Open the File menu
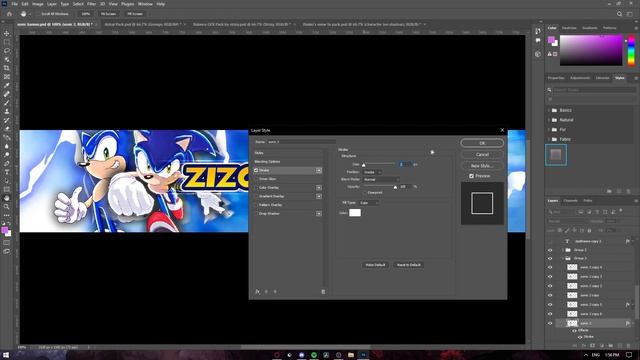 tap(14, 4)
